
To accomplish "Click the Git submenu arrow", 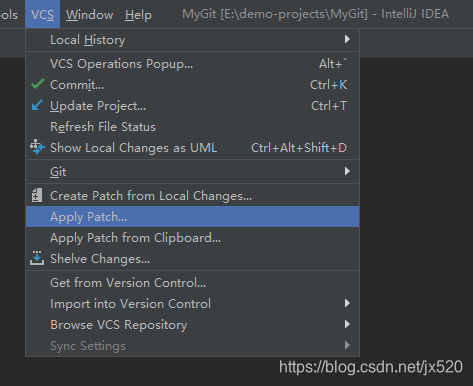I will (347, 171).
